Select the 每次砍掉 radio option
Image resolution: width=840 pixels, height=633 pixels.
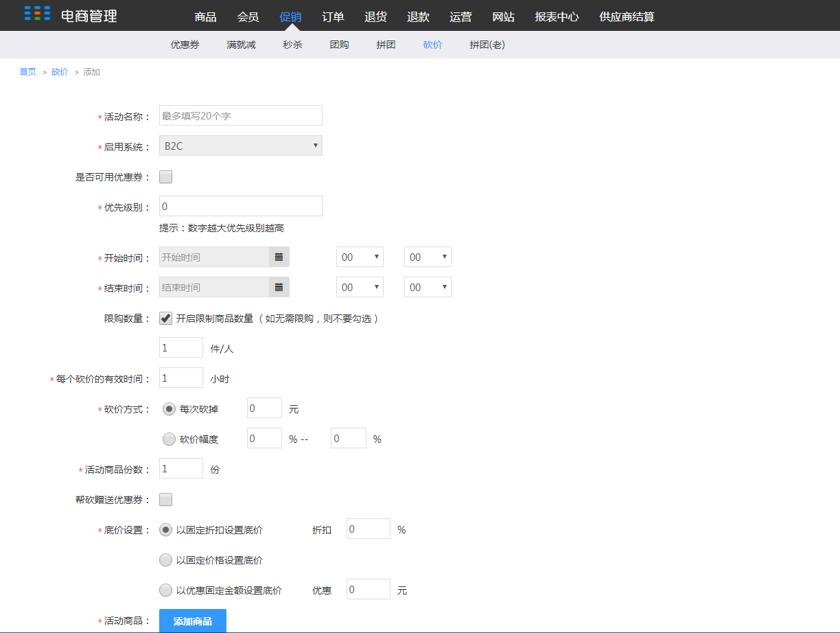(169, 408)
